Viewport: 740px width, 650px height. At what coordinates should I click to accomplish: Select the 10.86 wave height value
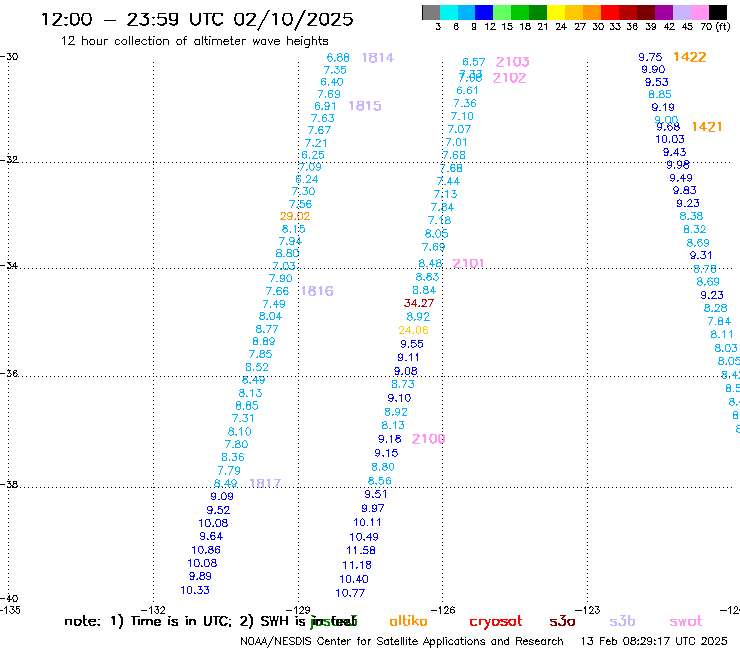coord(206,550)
